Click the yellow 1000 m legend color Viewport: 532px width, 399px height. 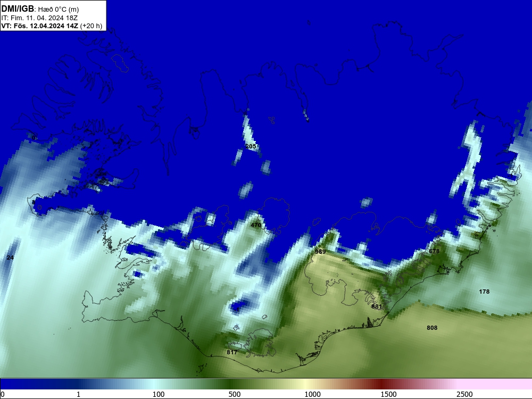pyautogui.click(x=305, y=384)
